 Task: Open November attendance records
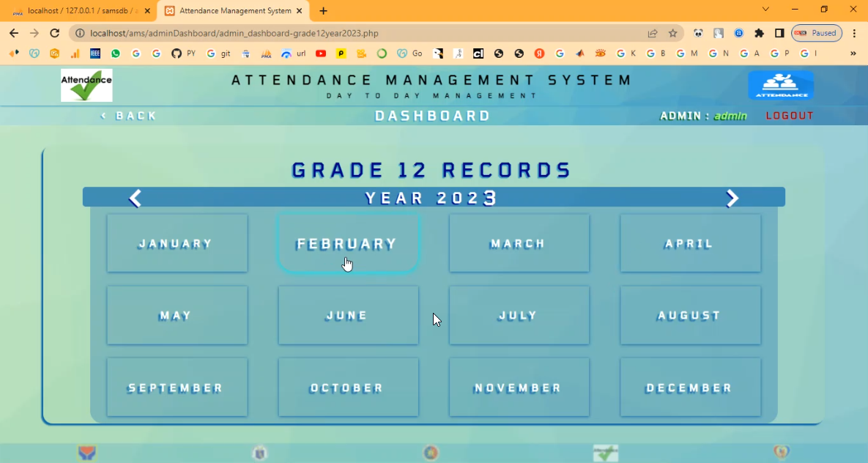[x=519, y=387]
